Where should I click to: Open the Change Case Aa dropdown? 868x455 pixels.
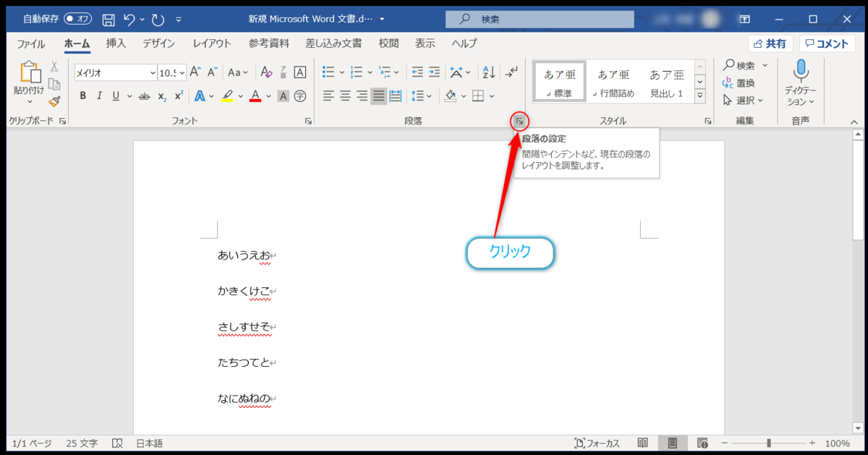[238, 72]
